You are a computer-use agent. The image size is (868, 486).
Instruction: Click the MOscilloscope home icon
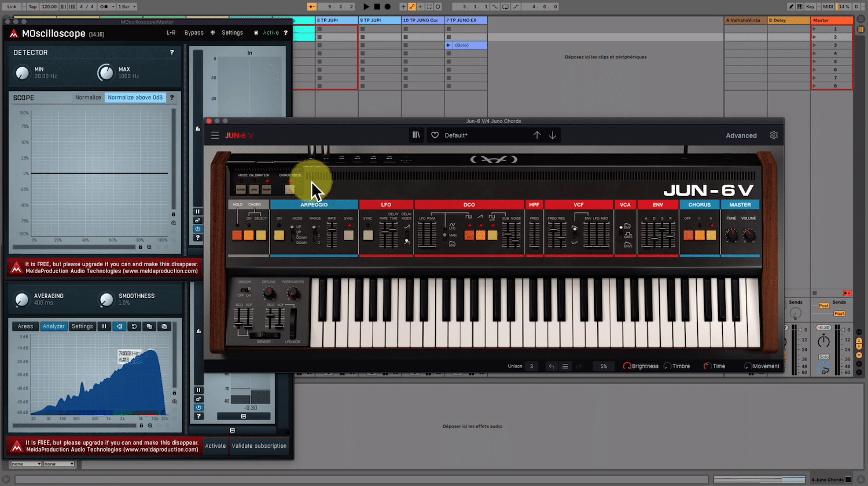[256, 33]
